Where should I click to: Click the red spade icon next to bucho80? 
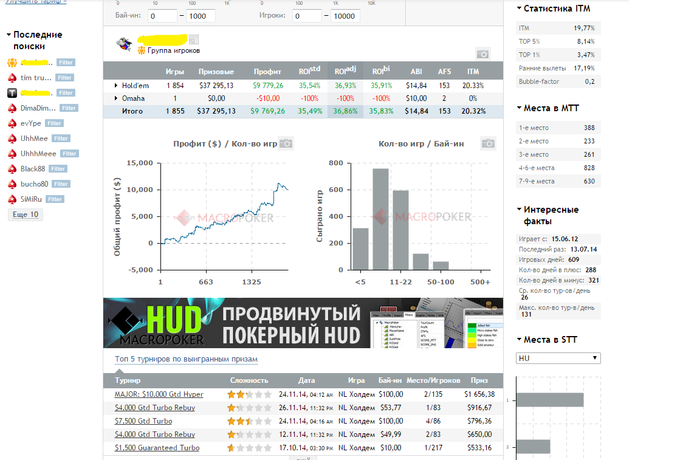(x=12, y=184)
